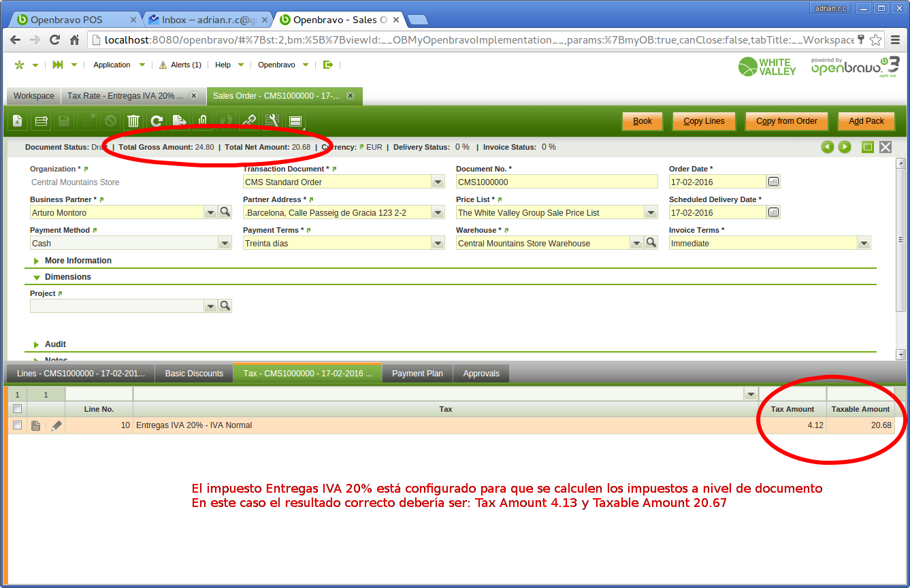Open Business Partner search magnifier
This screenshot has width=910, height=588.
(x=225, y=212)
